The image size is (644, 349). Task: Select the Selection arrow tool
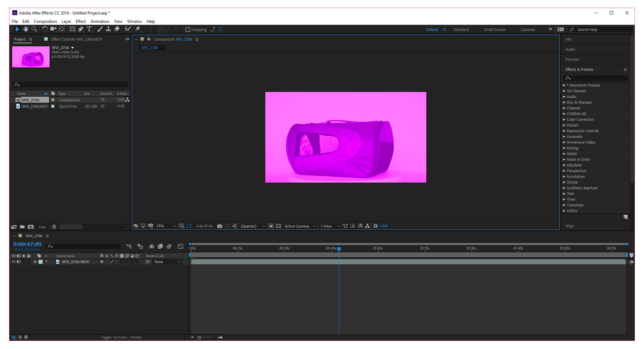tap(17, 29)
